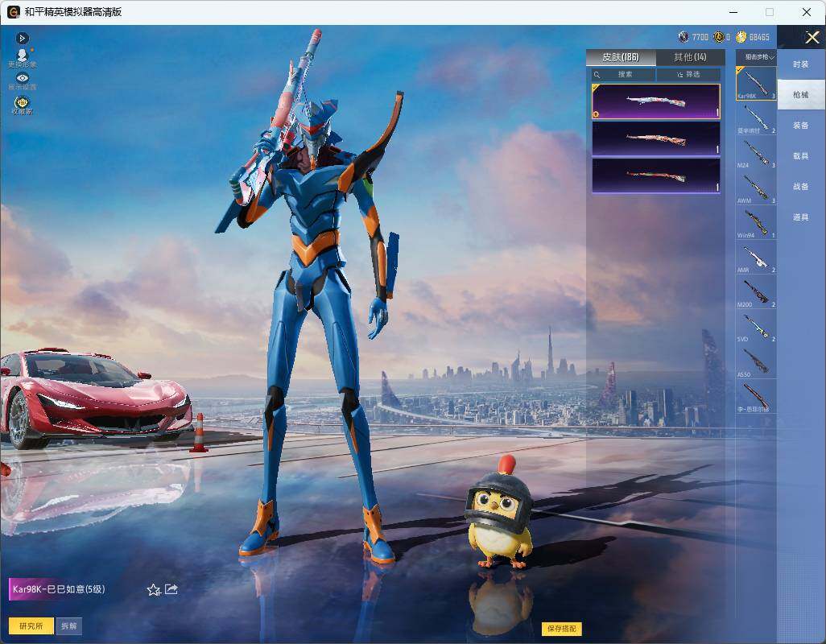Select the Kar98K weapon in the rifle list
The width and height of the screenshot is (826, 644).
point(756,83)
